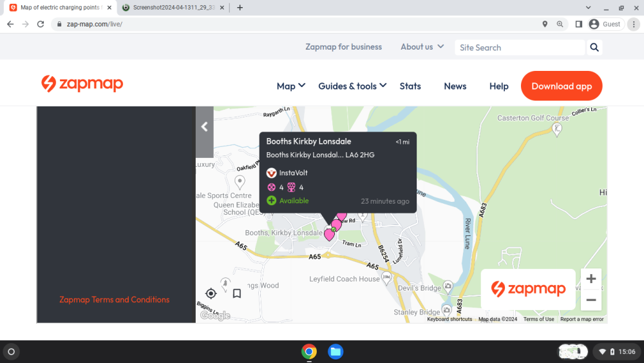Zoom out on the map
Image resolution: width=644 pixels, height=363 pixels.
click(x=591, y=300)
